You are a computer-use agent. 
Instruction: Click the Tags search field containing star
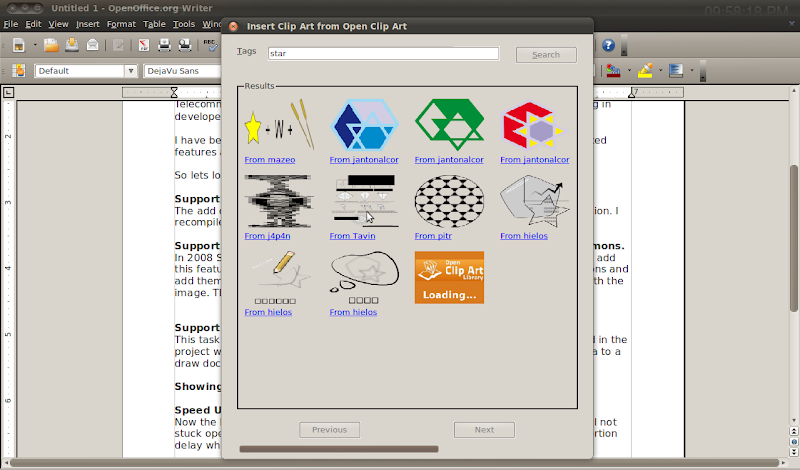click(x=383, y=53)
